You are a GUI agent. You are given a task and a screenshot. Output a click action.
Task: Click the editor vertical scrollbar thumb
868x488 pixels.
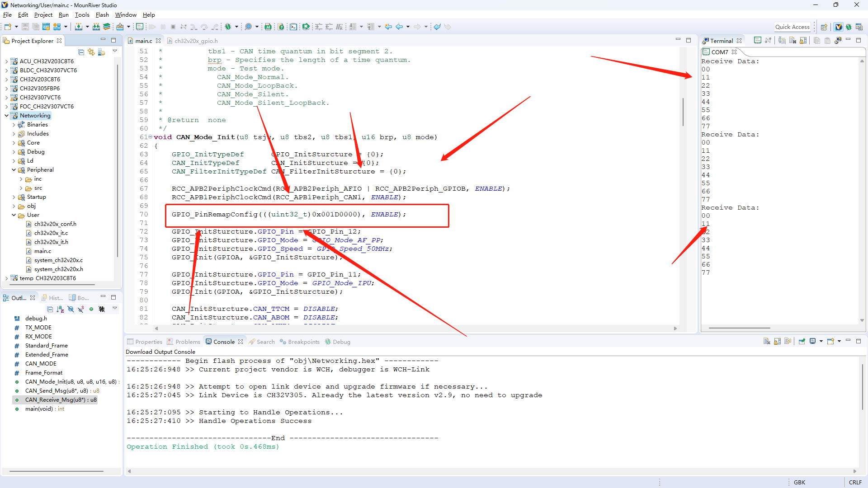(x=683, y=112)
